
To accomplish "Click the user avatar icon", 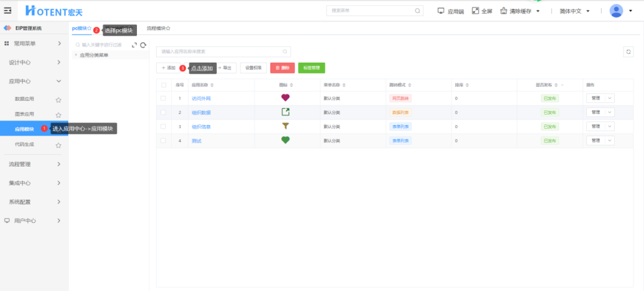I will (x=616, y=11).
